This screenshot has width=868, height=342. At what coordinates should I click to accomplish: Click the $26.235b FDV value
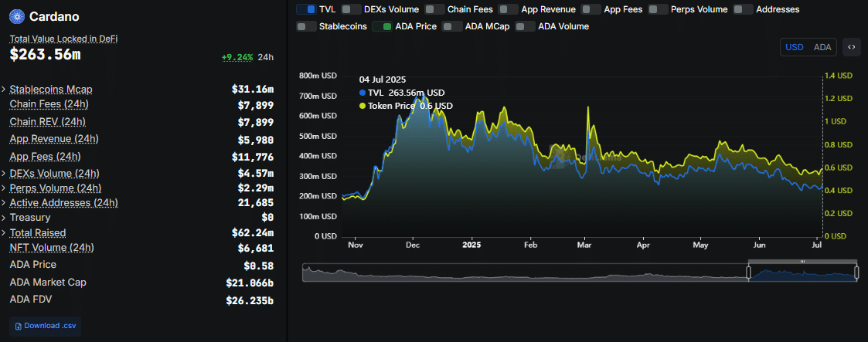[x=250, y=301]
